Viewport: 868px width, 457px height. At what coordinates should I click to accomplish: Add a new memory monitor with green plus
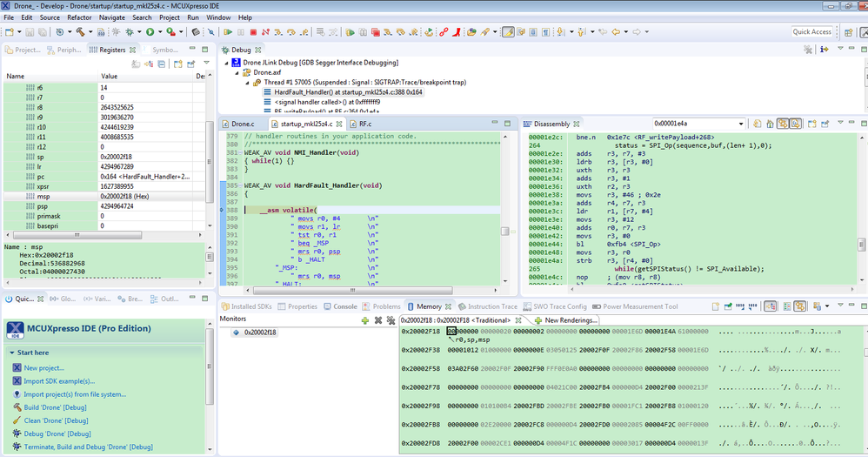point(365,320)
